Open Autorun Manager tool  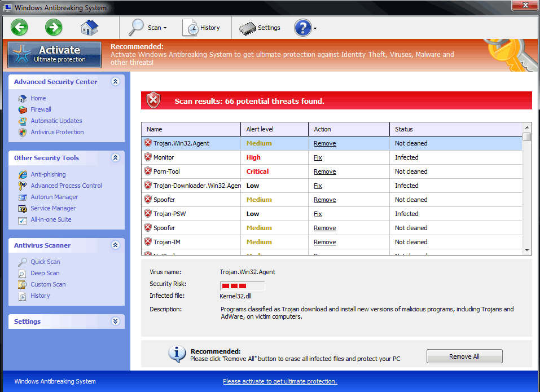click(x=54, y=197)
